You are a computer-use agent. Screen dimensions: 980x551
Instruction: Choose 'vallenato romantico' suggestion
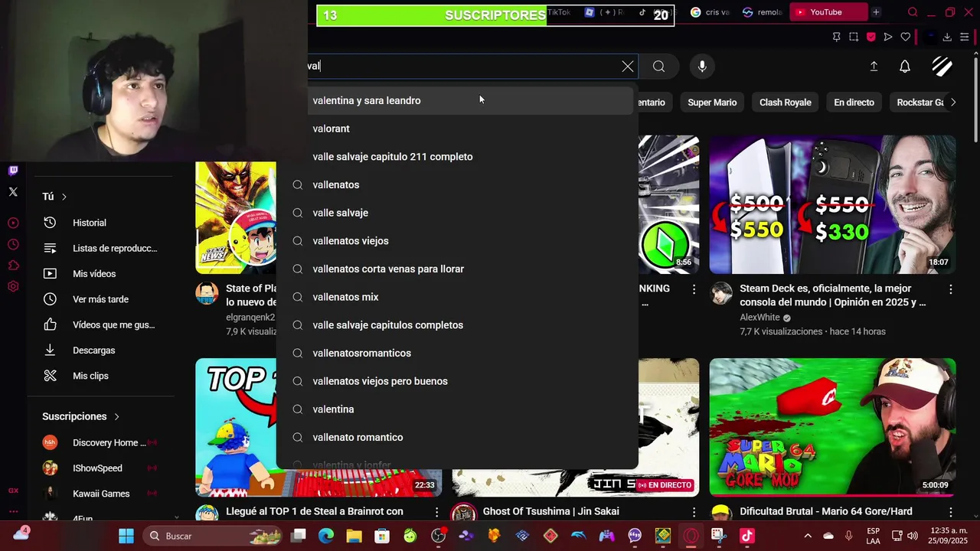[x=457, y=437]
